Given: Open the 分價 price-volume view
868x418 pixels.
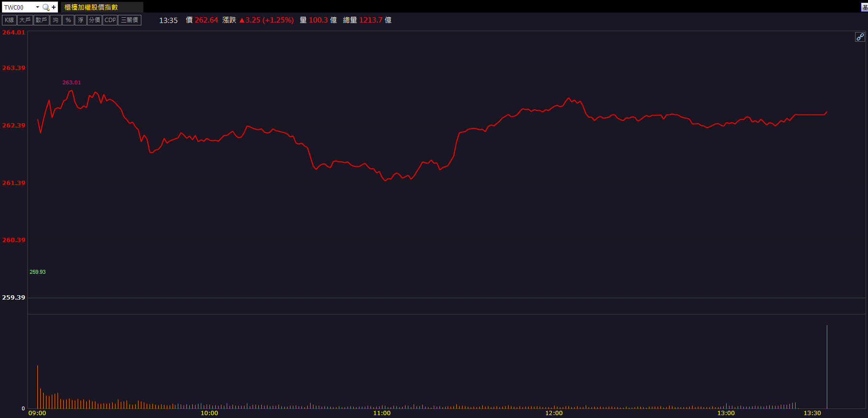Looking at the screenshot, I should click(x=94, y=20).
